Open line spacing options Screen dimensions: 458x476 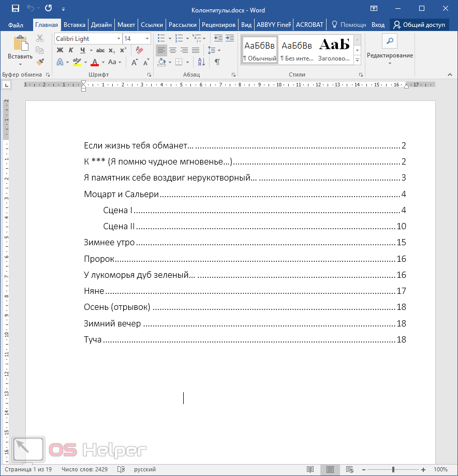212,50
